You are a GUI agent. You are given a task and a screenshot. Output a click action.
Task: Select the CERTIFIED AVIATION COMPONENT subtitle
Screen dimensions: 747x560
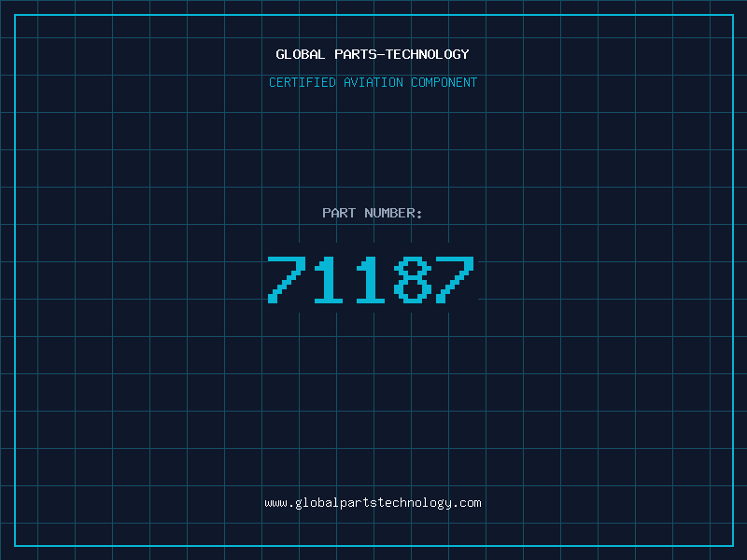[x=373, y=82]
